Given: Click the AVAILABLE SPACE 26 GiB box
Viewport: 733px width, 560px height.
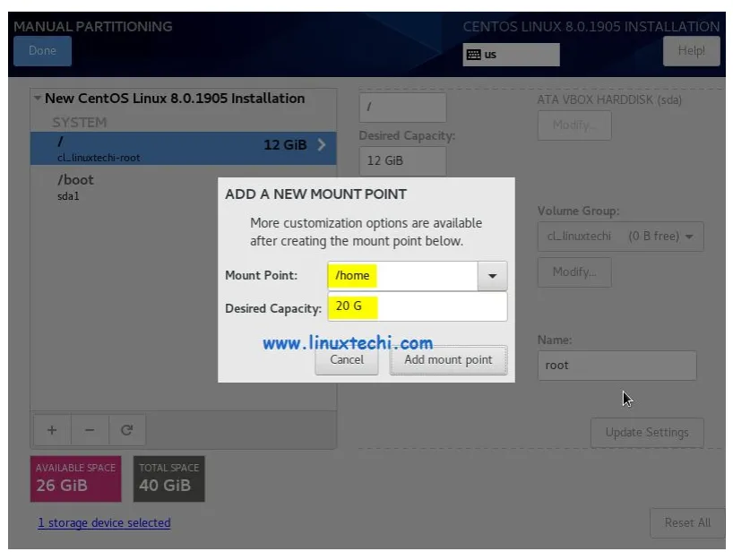Looking at the screenshot, I should click(x=76, y=478).
